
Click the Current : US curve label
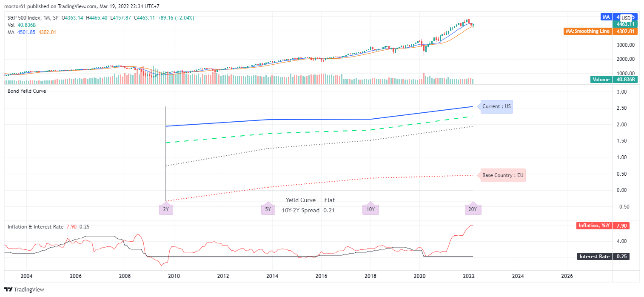tap(496, 106)
